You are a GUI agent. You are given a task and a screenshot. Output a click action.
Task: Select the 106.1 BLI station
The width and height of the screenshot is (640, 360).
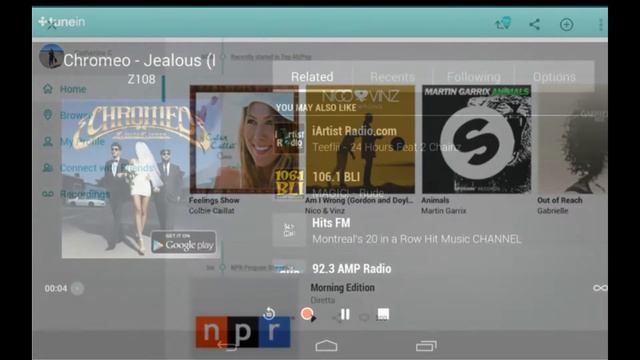[x=433, y=184]
